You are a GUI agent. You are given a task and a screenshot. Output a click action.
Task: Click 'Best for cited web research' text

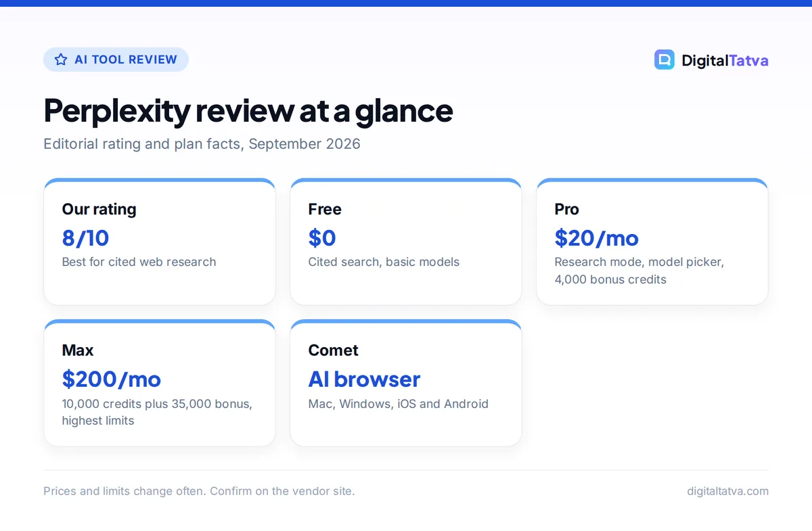[139, 262]
